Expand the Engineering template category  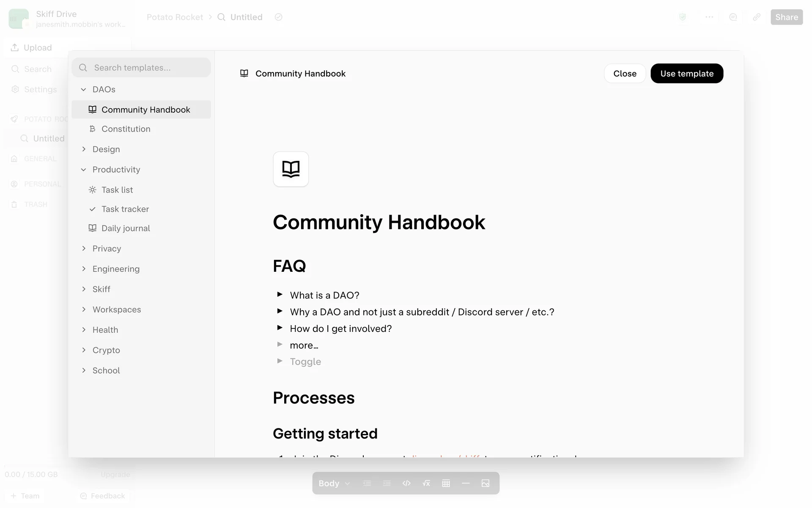(84, 269)
